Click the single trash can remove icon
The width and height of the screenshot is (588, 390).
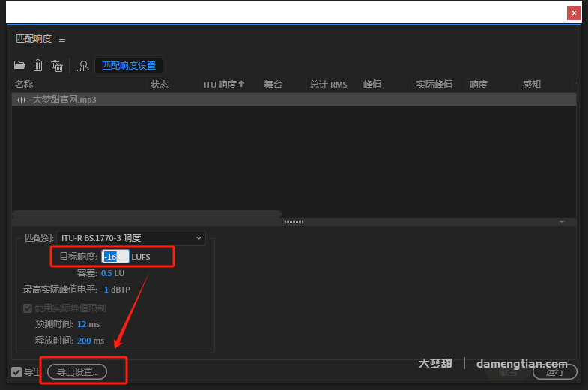pos(37,66)
